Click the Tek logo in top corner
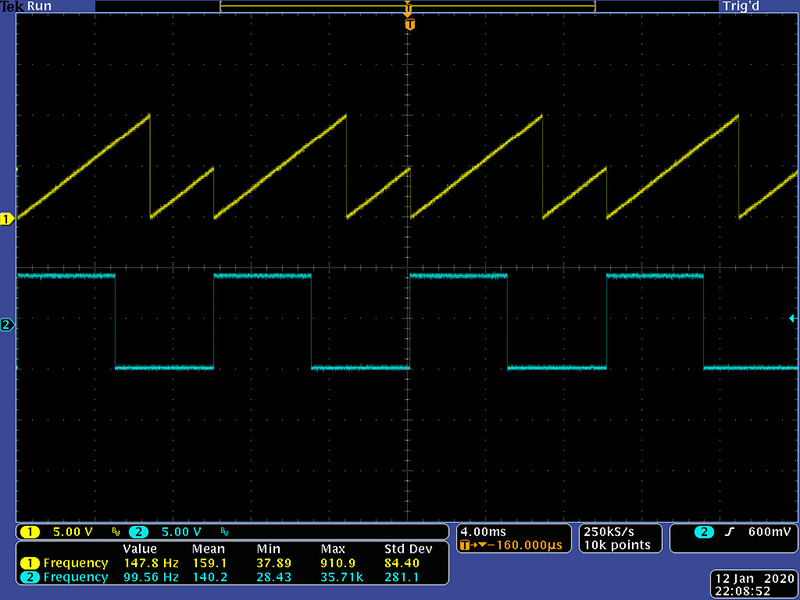The image size is (800, 600). coord(11,7)
